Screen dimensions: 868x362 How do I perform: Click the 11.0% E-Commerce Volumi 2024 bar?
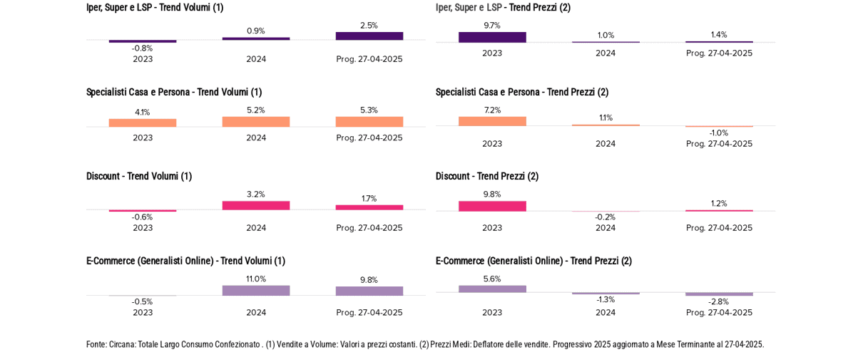256,291
